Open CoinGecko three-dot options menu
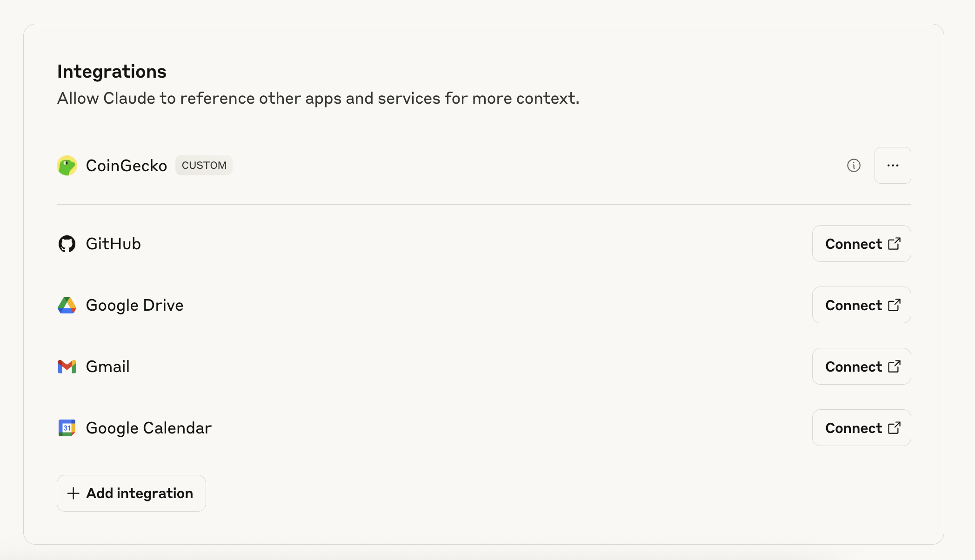 [x=893, y=166]
